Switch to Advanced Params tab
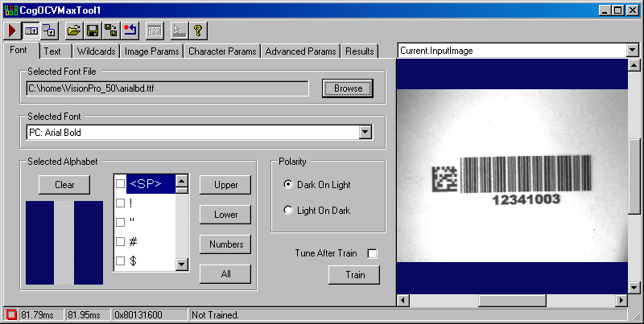The height and width of the screenshot is (324, 644). pos(300,51)
